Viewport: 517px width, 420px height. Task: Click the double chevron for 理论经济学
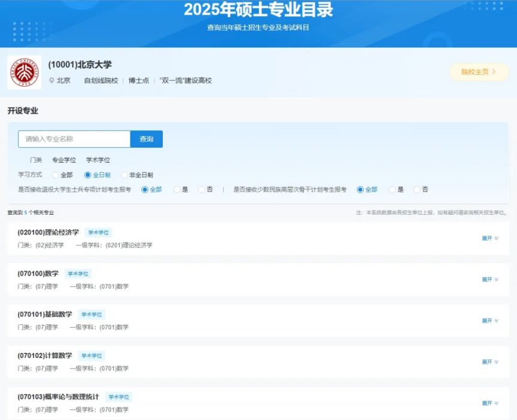click(x=496, y=238)
